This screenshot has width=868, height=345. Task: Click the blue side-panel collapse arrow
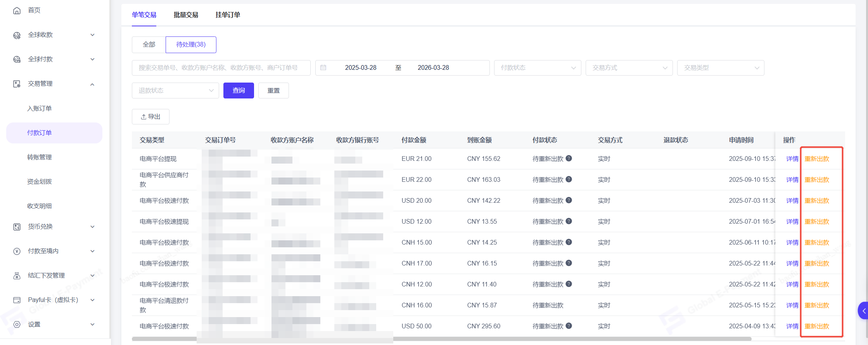click(x=863, y=310)
